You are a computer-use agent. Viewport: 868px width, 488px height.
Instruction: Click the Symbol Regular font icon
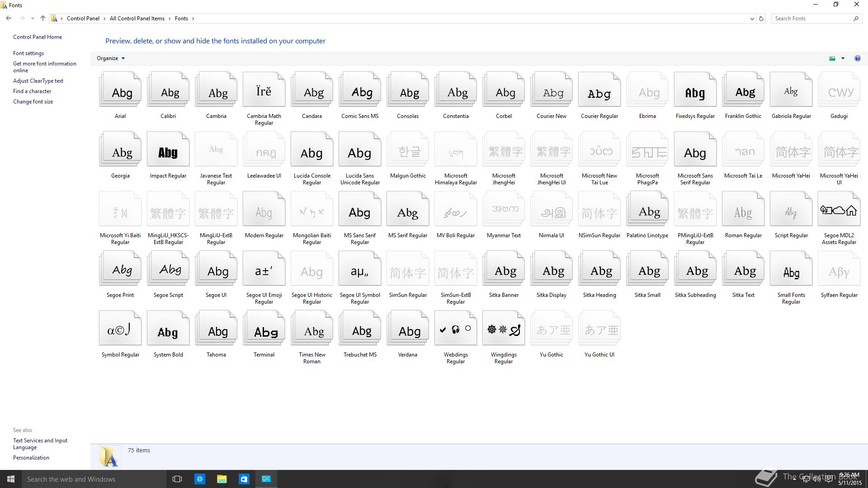pyautogui.click(x=120, y=330)
